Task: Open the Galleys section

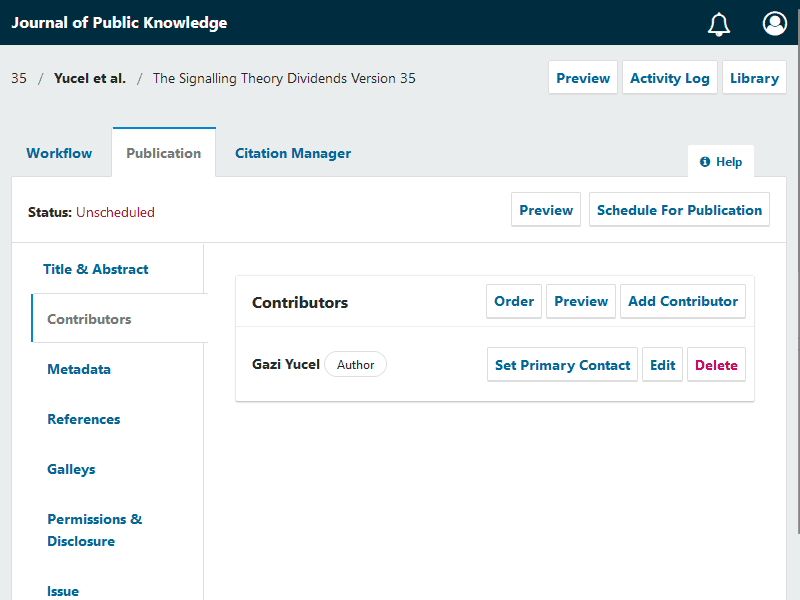Action: [x=71, y=469]
